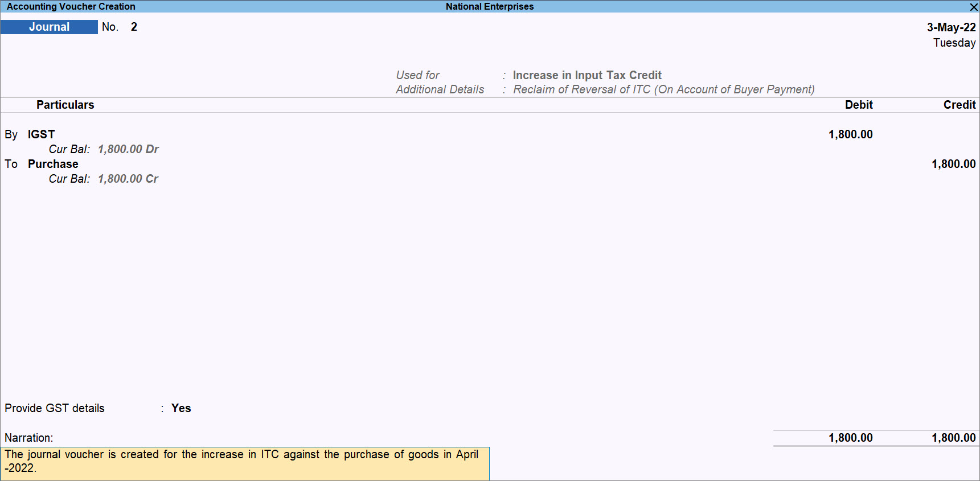Click the 'Additional Details' label
980x481 pixels.
[440, 89]
